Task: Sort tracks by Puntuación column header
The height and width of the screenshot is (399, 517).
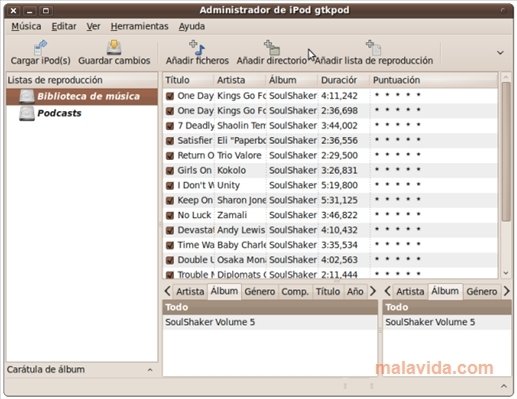Action: coord(433,80)
